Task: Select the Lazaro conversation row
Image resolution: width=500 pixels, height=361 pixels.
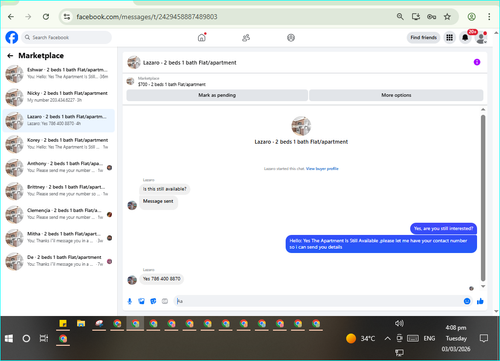Action: tap(59, 120)
